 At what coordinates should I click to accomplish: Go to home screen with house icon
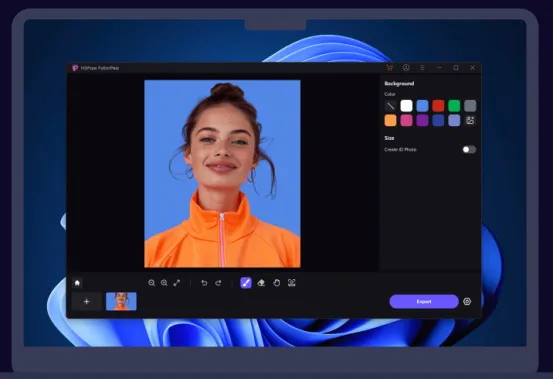tap(77, 283)
